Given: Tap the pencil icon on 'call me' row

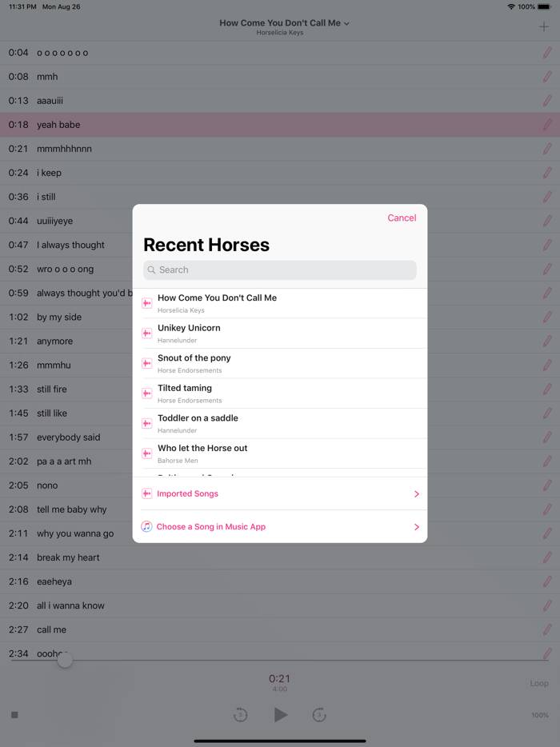Looking at the screenshot, I should pos(547,629).
